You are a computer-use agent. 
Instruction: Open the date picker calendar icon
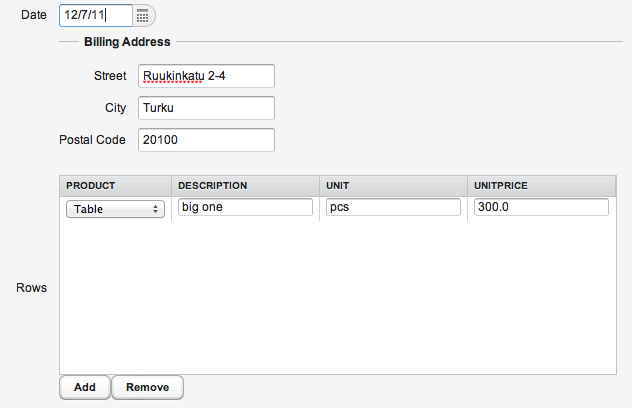143,16
